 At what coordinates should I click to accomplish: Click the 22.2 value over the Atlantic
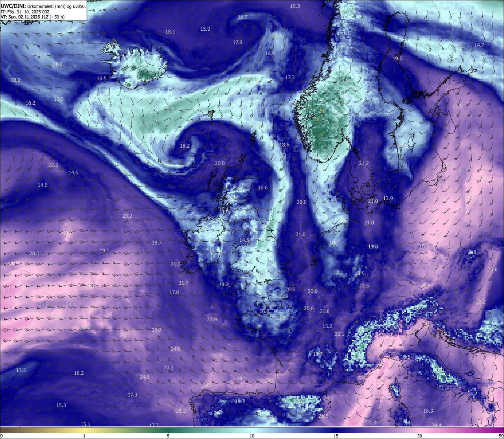click(53, 165)
